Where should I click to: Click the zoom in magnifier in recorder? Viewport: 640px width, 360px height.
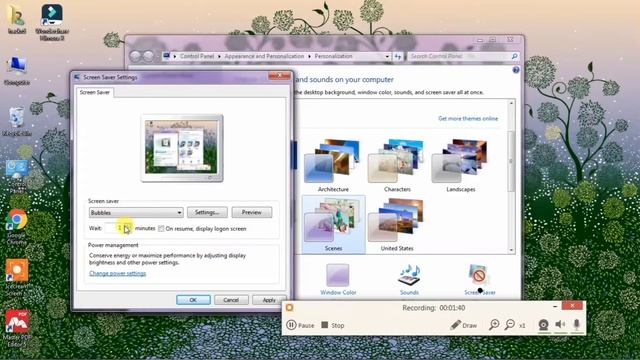(494, 324)
